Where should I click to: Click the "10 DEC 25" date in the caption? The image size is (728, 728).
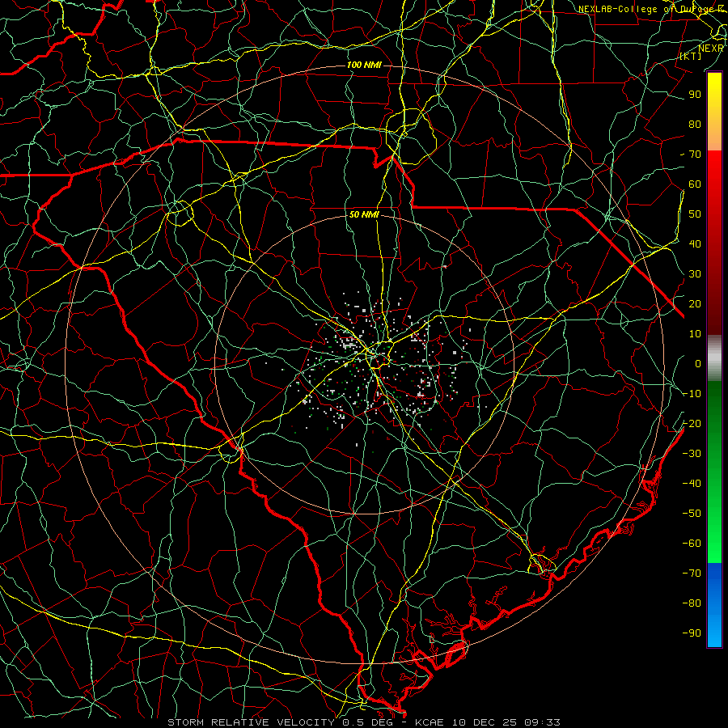484,722
